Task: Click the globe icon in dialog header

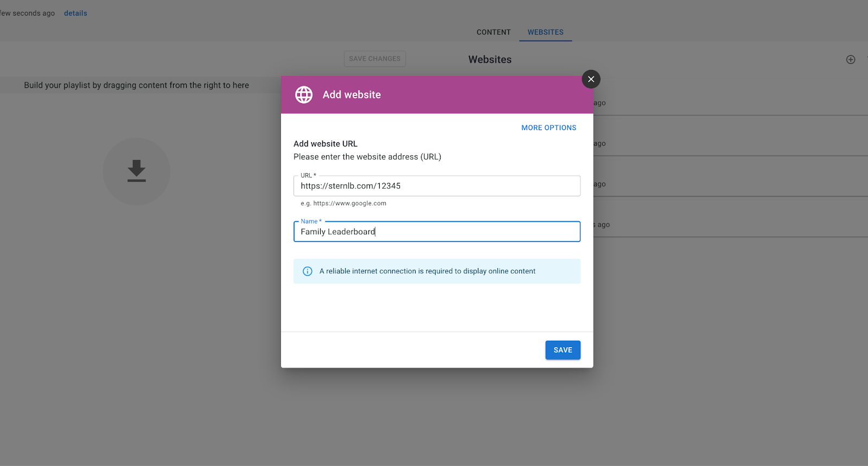Action: [x=304, y=95]
